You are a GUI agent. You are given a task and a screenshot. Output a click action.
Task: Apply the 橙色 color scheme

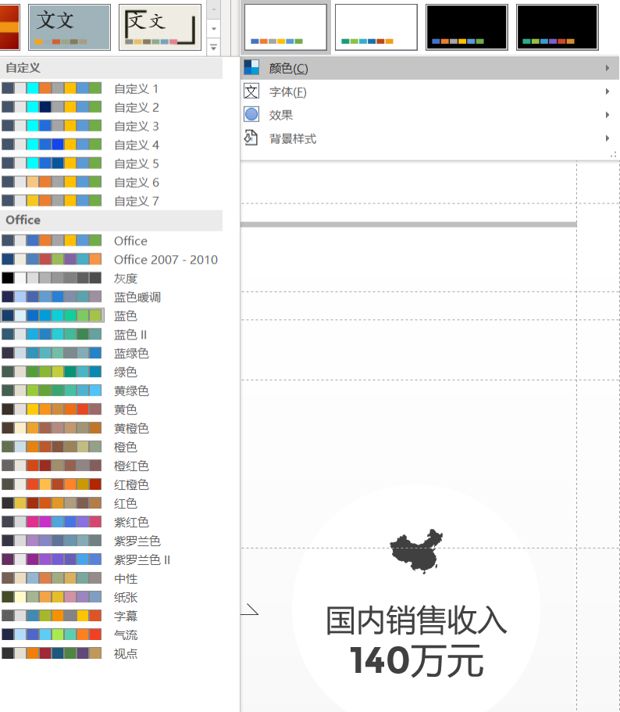point(111,447)
